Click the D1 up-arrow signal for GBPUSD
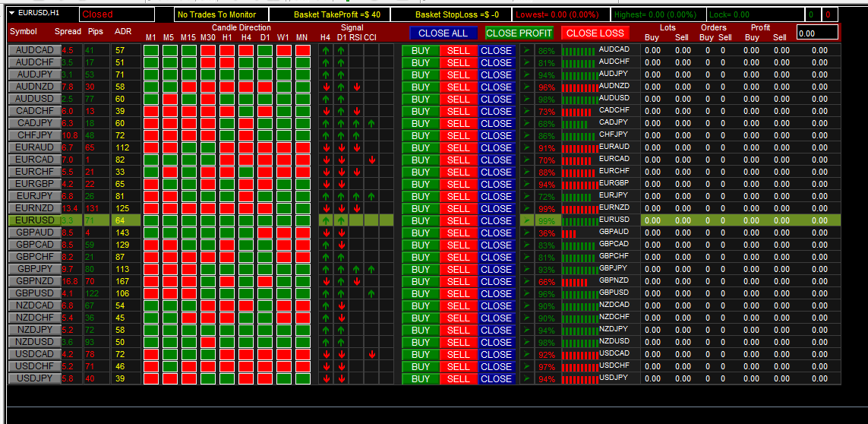This screenshot has width=868, height=424. [342, 294]
